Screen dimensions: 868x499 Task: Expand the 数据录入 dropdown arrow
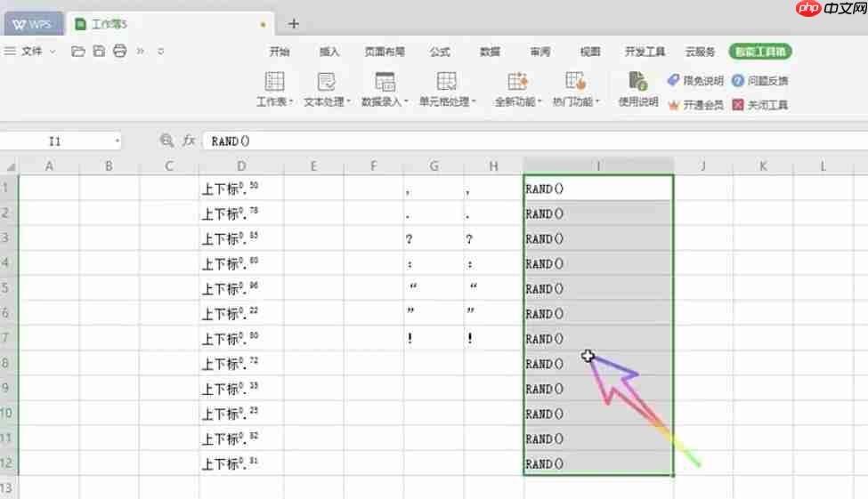coord(406,102)
